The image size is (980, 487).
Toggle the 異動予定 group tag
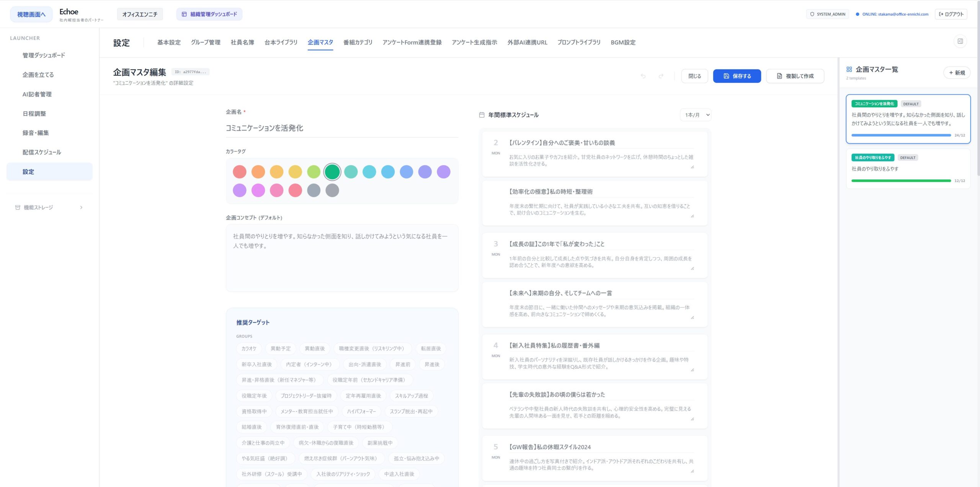pyautogui.click(x=281, y=348)
